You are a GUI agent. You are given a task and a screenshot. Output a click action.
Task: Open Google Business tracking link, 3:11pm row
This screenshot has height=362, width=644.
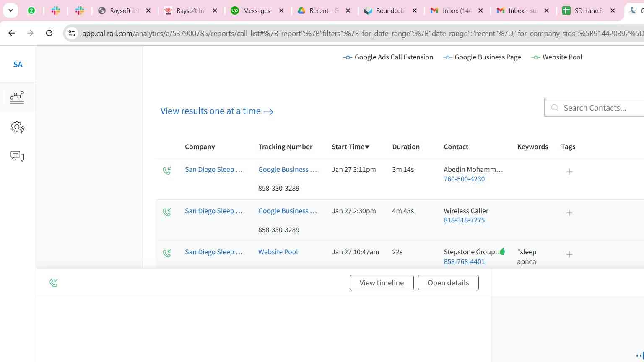288,170
